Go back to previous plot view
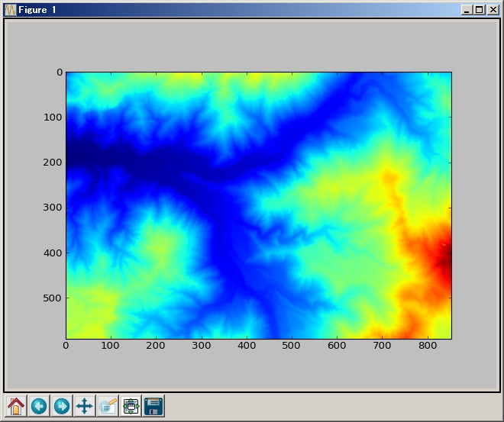 39,406
